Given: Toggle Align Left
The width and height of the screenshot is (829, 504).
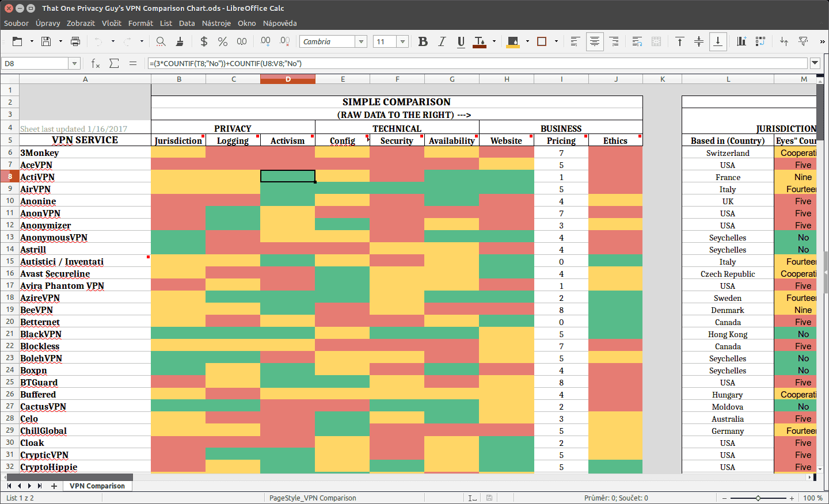Looking at the screenshot, I should click(x=575, y=41).
